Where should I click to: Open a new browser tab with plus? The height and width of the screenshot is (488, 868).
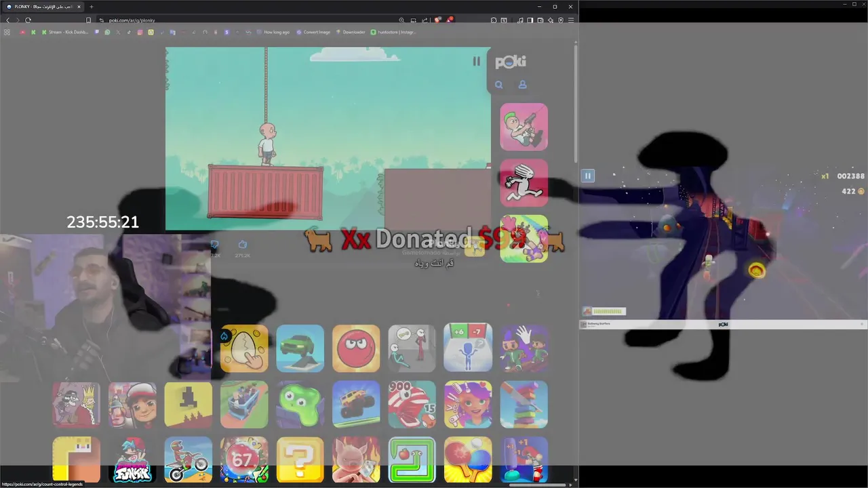92,7
